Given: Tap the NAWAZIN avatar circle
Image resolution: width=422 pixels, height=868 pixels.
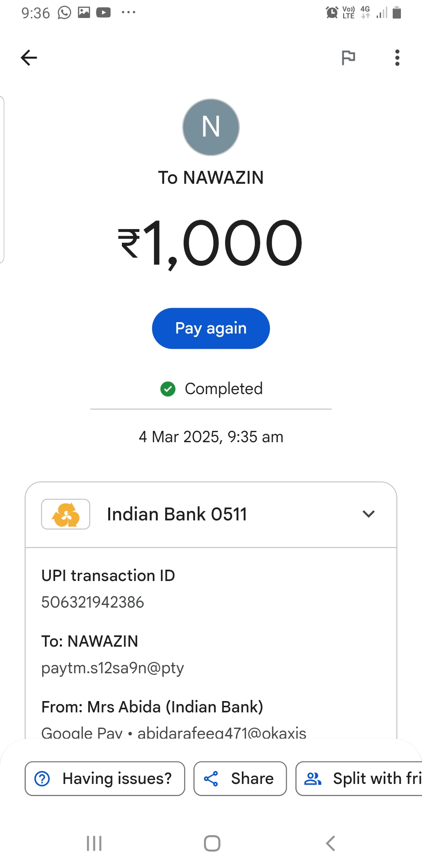Looking at the screenshot, I should (211, 127).
